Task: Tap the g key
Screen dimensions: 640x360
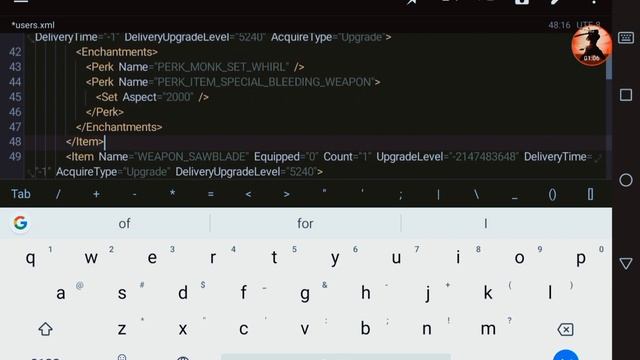Action: [x=304, y=294]
